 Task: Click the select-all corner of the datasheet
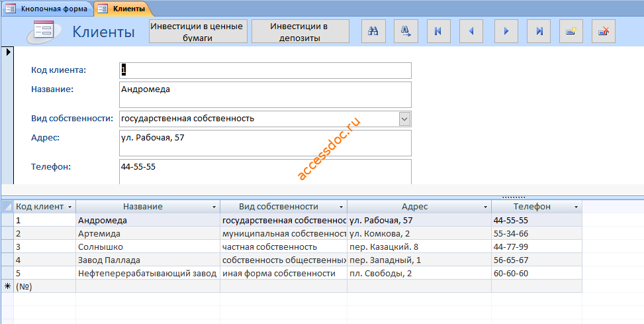tap(7, 207)
